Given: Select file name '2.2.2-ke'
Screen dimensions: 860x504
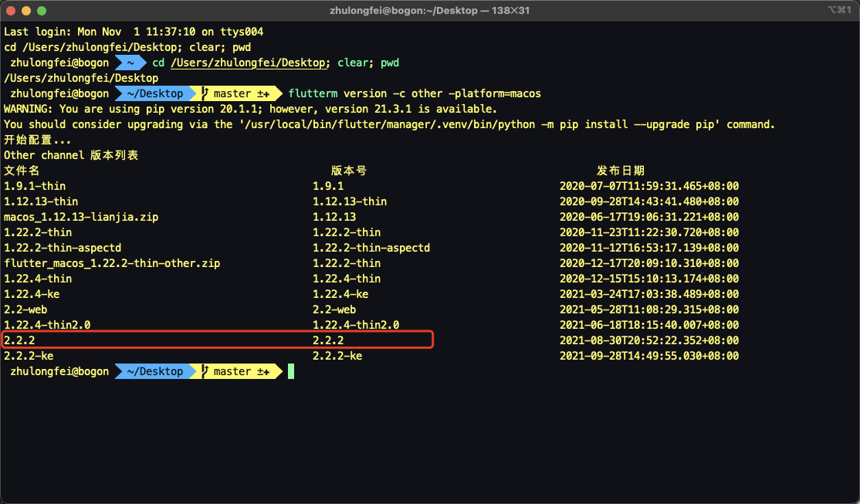Looking at the screenshot, I should click(29, 356).
